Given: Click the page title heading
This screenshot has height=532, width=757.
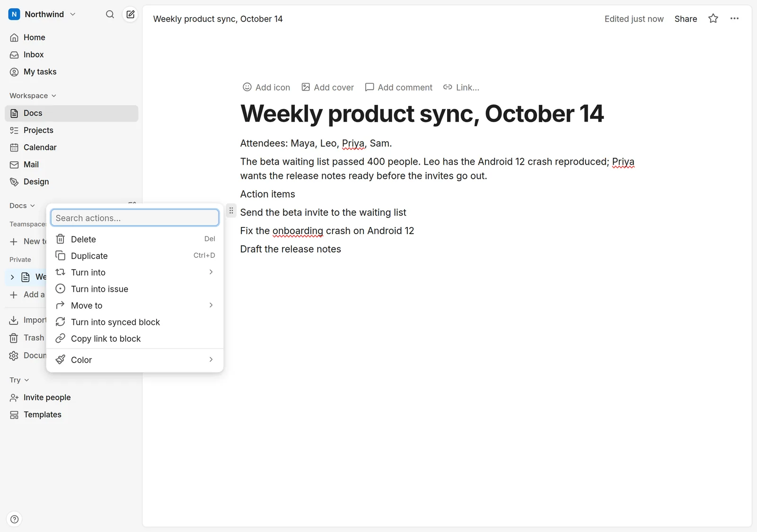Looking at the screenshot, I should click(422, 113).
